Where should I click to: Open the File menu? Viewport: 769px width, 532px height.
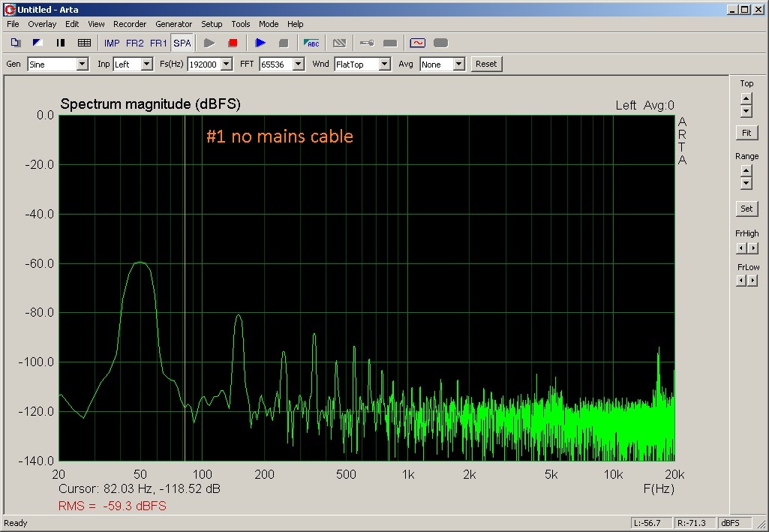13,24
